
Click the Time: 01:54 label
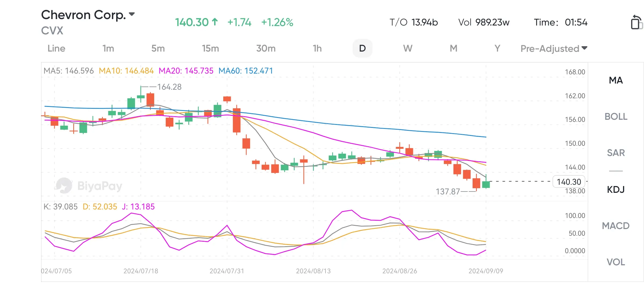tap(561, 22)
